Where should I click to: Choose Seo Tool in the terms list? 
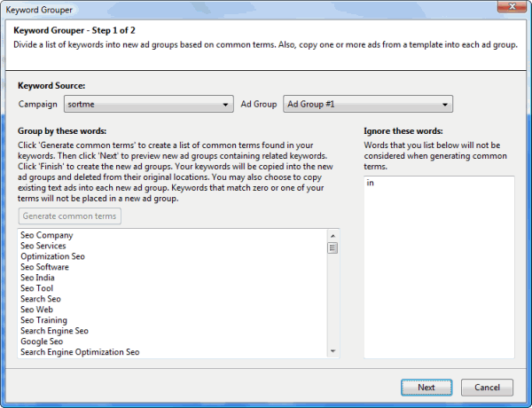(x=36, y=288)
